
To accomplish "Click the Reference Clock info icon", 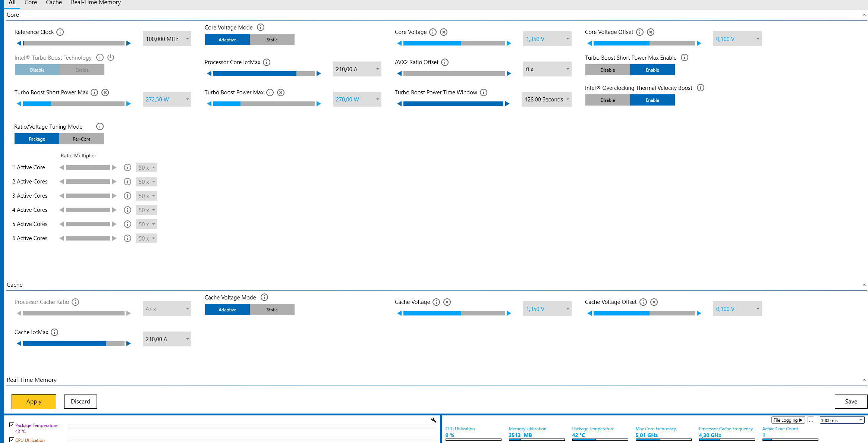I will [x=60, y=32].
